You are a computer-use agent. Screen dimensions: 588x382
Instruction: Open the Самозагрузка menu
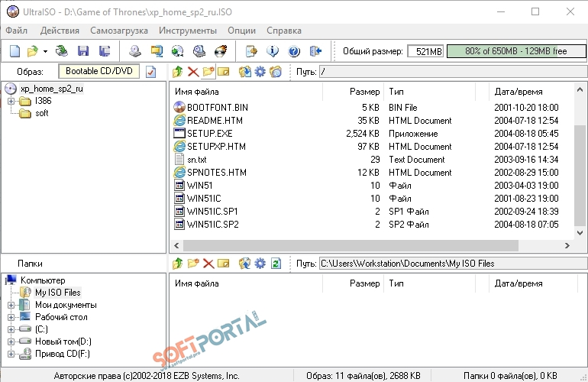[x=119, y=31]
